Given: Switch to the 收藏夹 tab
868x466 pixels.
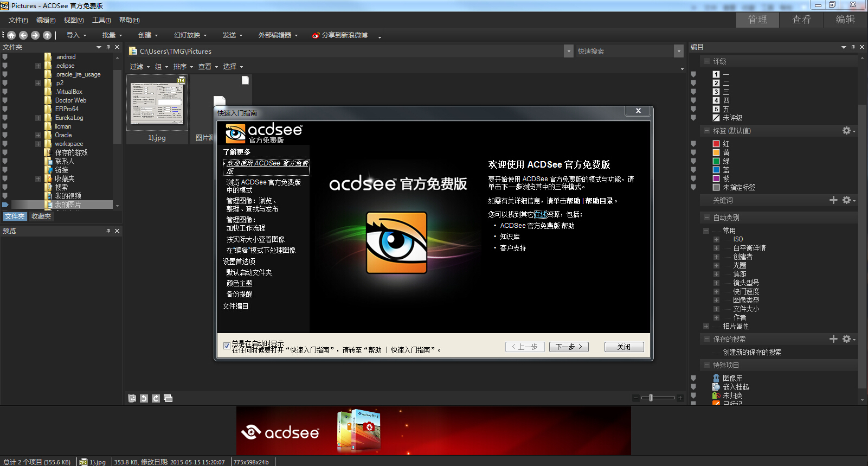Looking at the screenshot, I should [41, 216].
